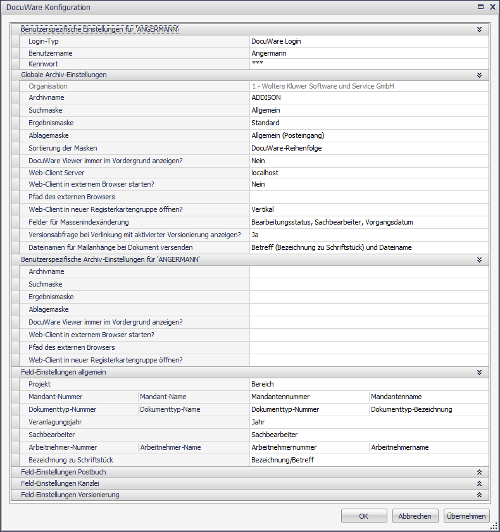
Task: Edit the Benutzername value Angermann
Action: tap(369, 53)
